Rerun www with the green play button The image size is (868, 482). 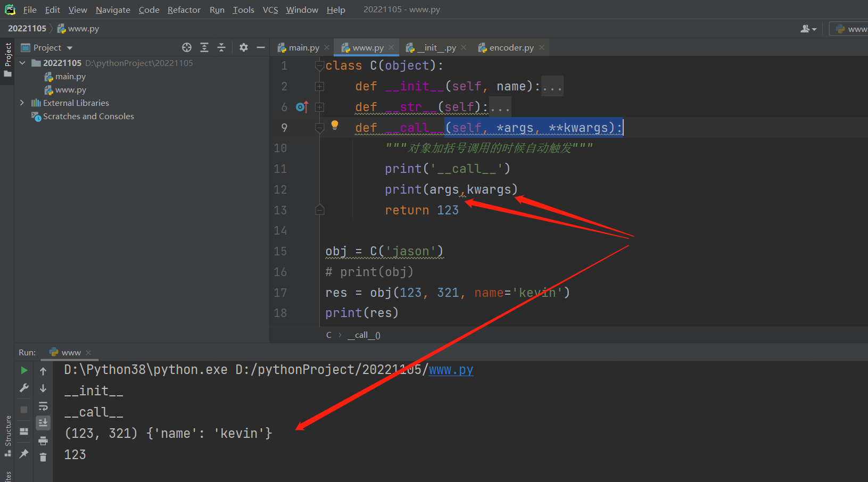(24, 370)
